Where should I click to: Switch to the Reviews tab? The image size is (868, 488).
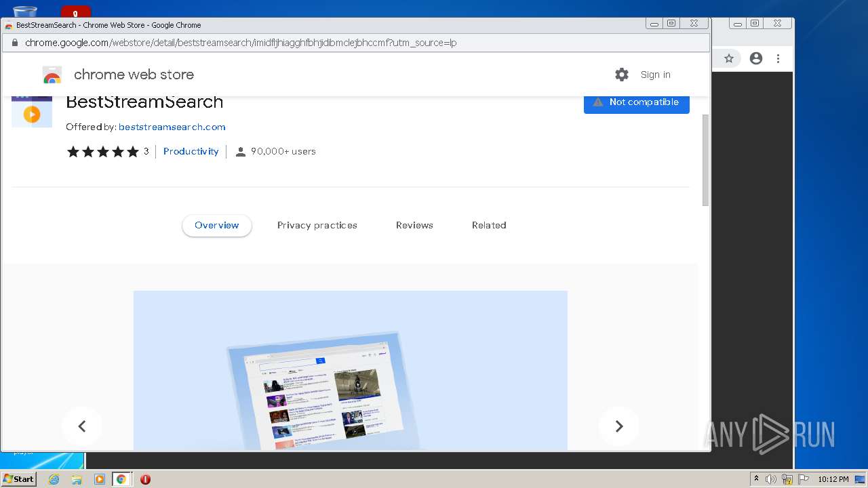coord(414,225)
